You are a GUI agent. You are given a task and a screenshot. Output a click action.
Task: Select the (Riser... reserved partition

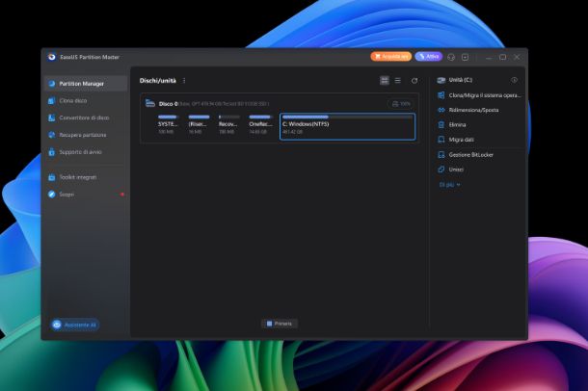click(198, 125)
